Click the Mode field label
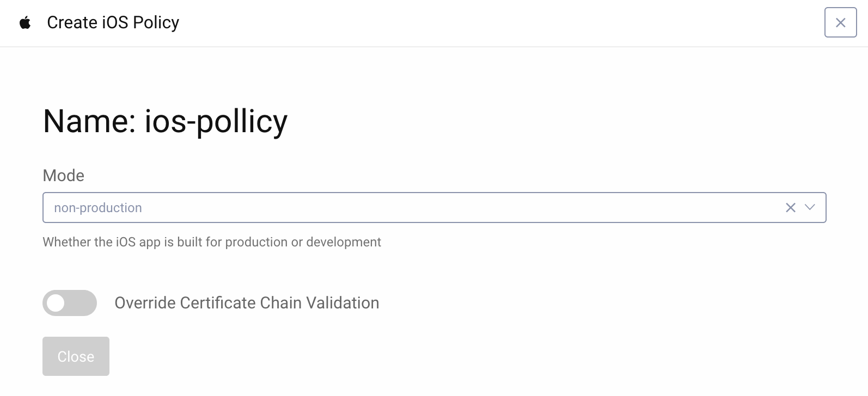 pos(63,175)
